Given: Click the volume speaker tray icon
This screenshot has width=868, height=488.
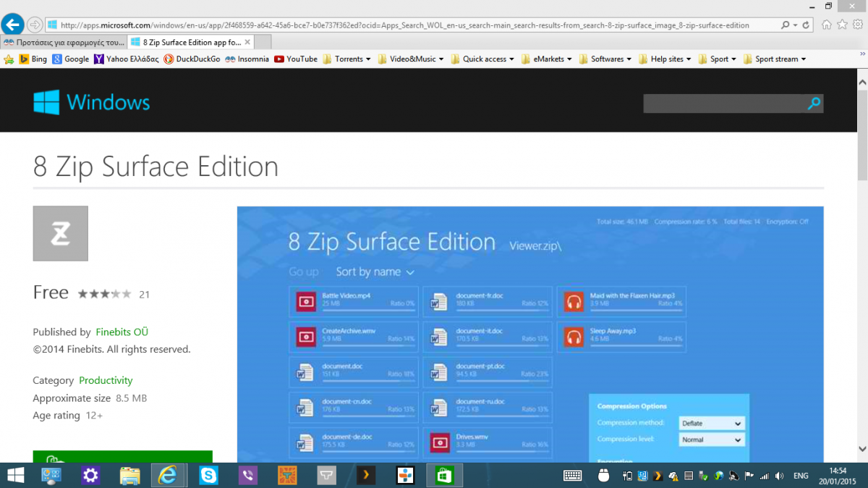Looking at the screenshot, I should coord(779,476).
